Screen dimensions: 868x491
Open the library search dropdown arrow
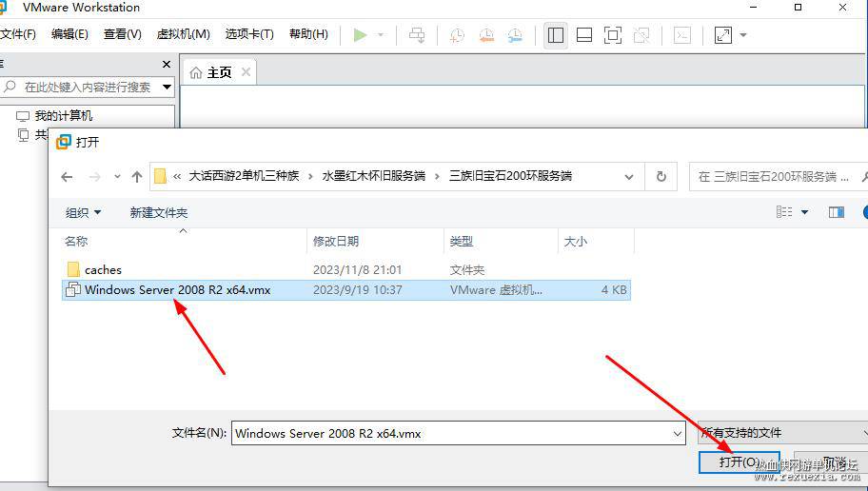click(x=167, y=87)
